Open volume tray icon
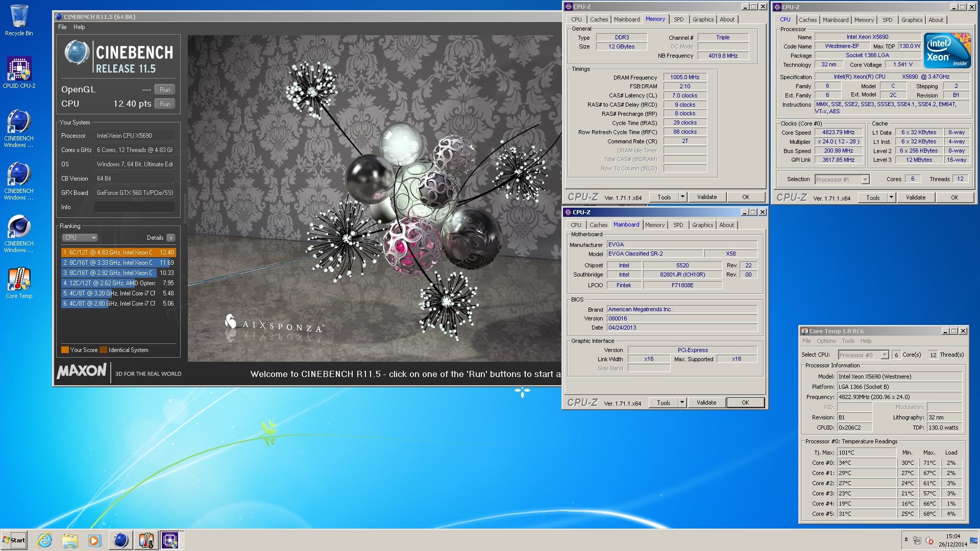 (929, 540)
